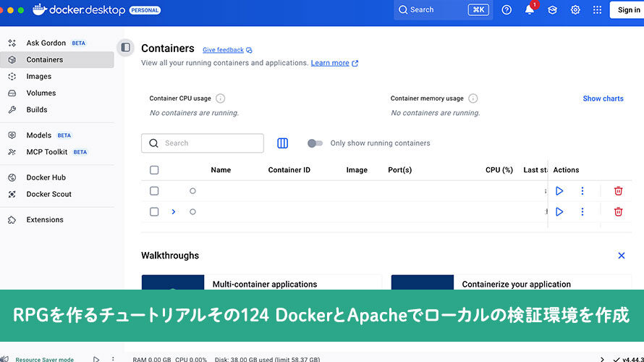Open settings with the gear icon
Viewport: 644px width, 362px height.
coord(575,10)
